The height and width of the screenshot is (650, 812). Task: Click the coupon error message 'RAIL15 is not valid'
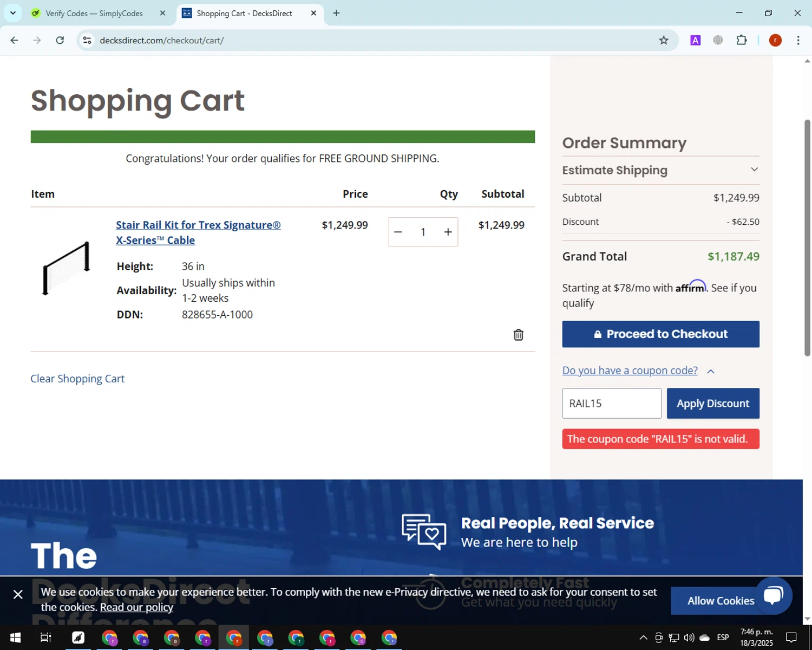(660, 439)
